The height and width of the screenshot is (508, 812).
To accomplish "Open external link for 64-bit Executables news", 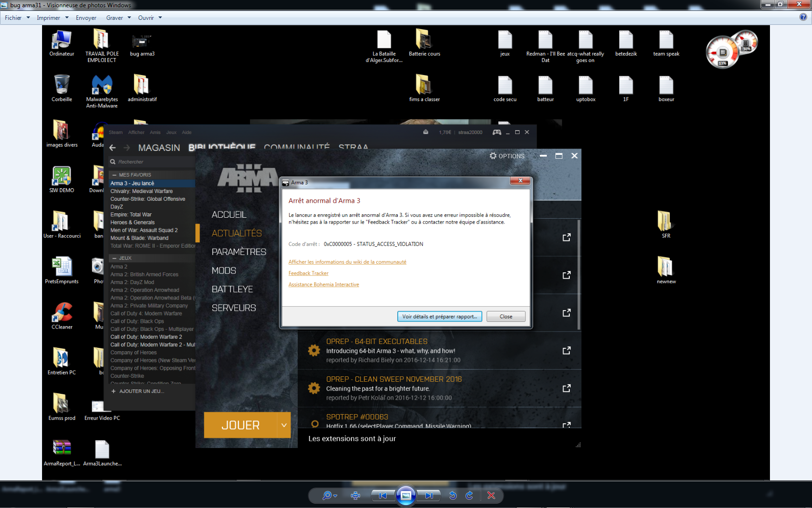I will click(566, 350).
